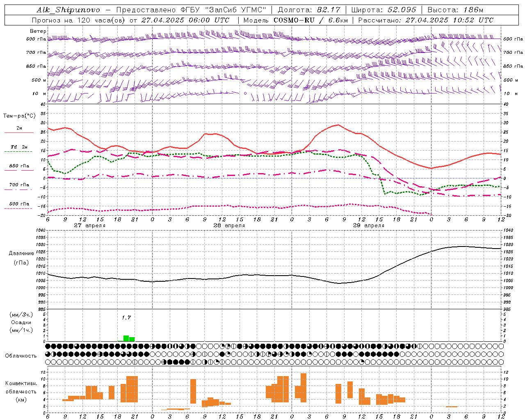Viewport: 525px width, 420px height.
Task: Click 'Рассчитано: 27.04.2025 10:52 UTC' text
Action: tap(426, 20)
